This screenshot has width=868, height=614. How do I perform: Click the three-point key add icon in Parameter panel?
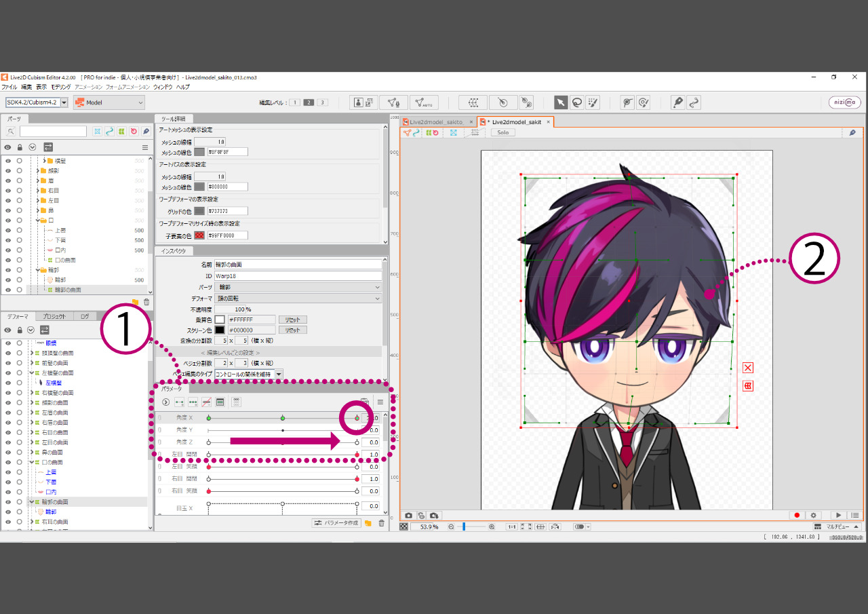point(193,402)
